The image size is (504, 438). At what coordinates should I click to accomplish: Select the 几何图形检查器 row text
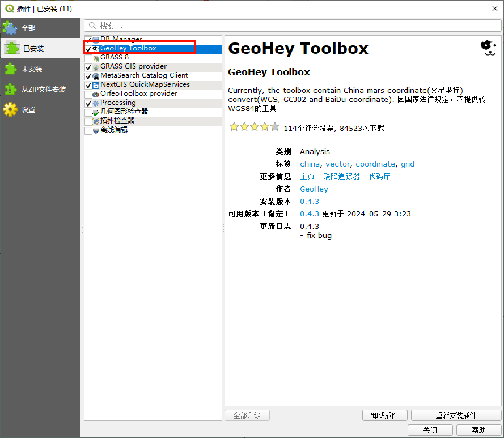(x=124, y=112)
